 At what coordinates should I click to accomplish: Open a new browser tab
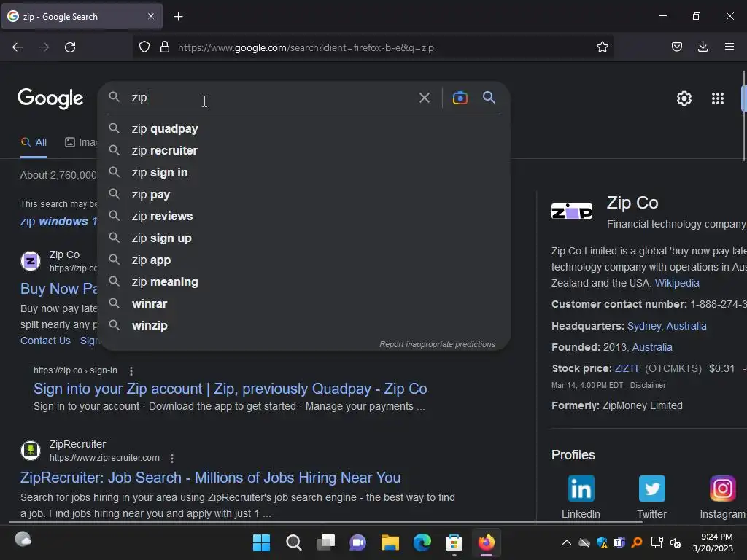[178, 17]
